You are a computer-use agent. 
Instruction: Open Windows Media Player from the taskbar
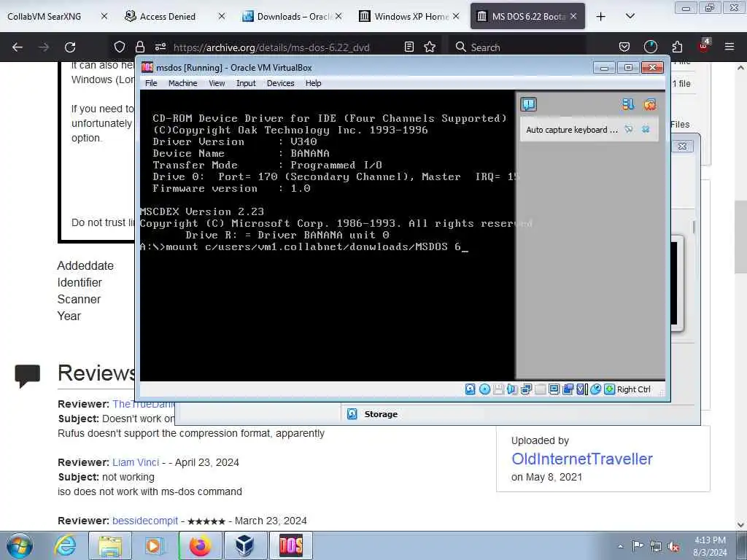(x=155, y=545)
